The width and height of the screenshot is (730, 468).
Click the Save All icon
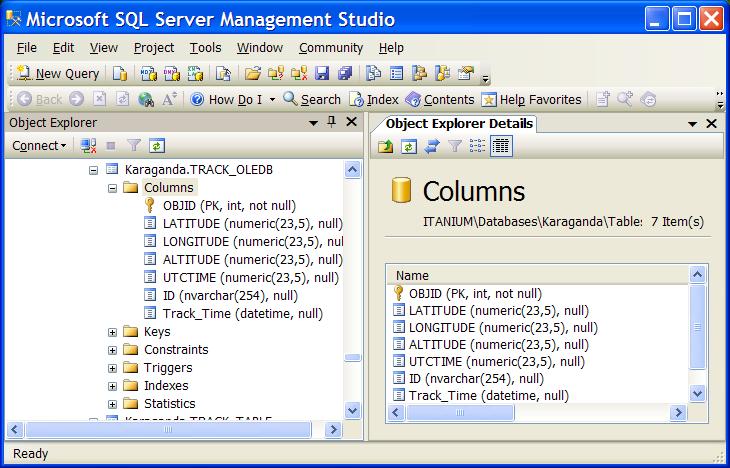click(x=345, y=74)
